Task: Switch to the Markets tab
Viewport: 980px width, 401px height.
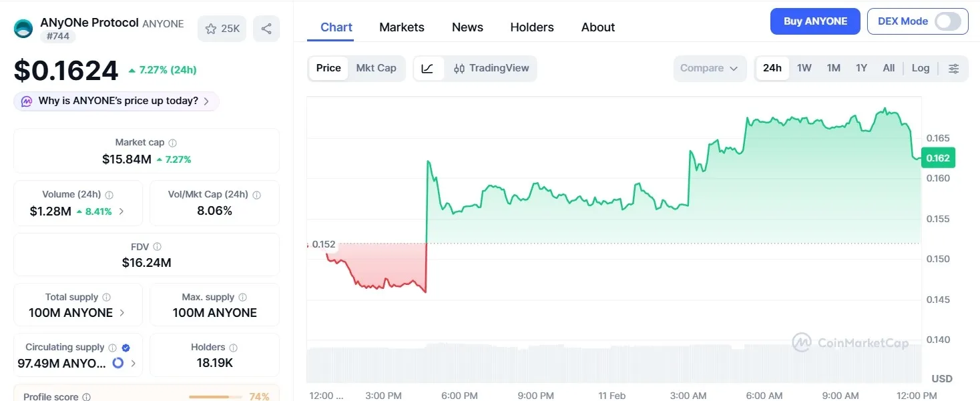Action: click(401, 27)
